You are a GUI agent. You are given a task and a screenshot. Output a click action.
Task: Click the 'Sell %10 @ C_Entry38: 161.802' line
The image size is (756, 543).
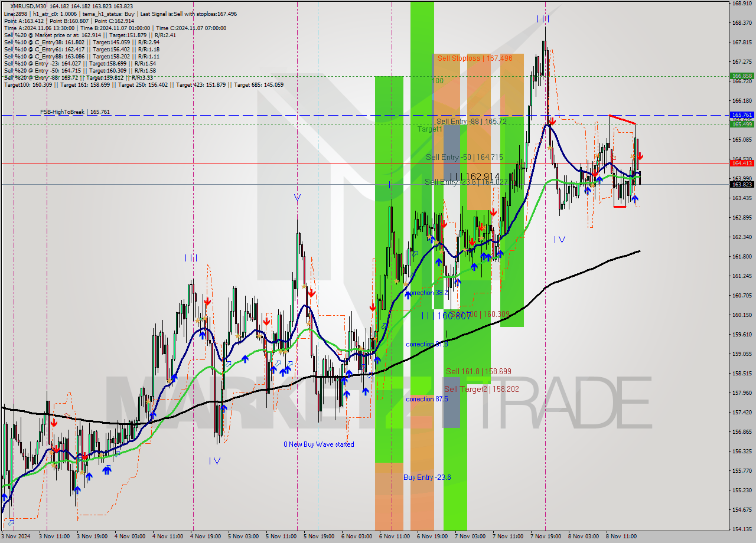82,42
